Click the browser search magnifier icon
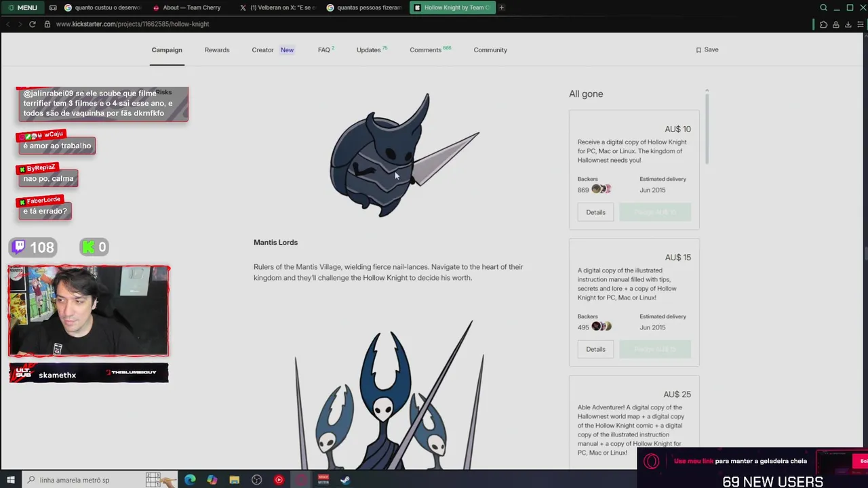This screenshot has height=488, width=868. [823, 7]
